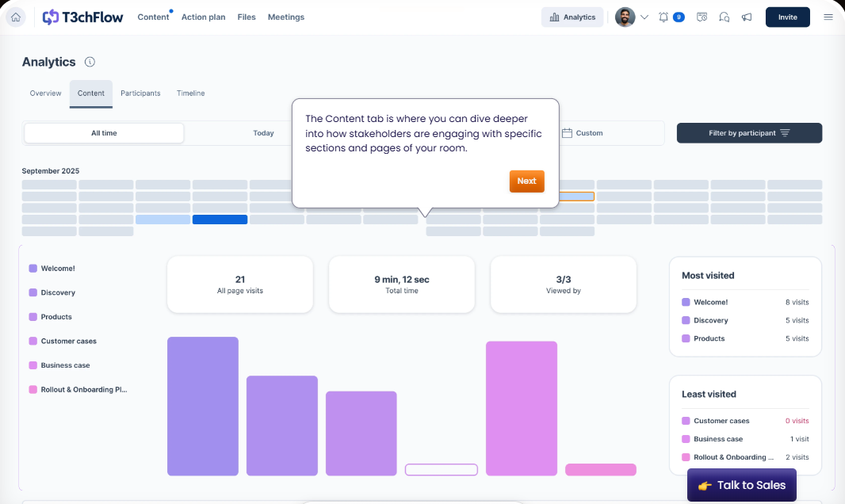Image resolution: width=845 pixels, height=504 pixels.
Task: Open the hamburger menu icon
Action: coord(828,17)
